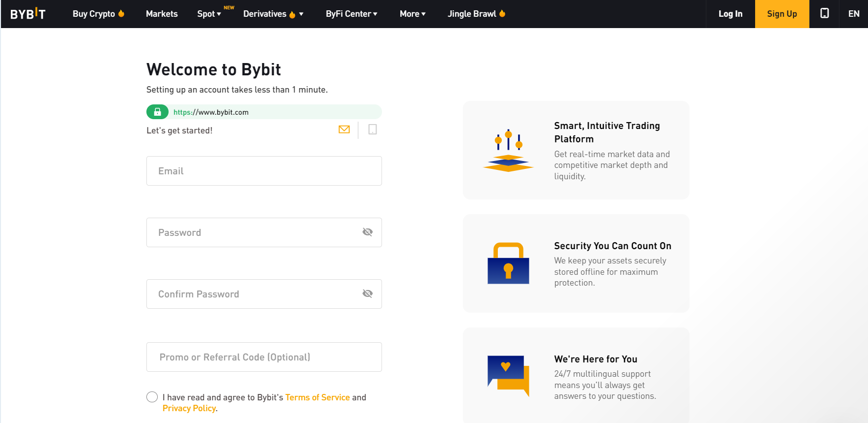Check the agree to terms checkbox

point(152,397)
